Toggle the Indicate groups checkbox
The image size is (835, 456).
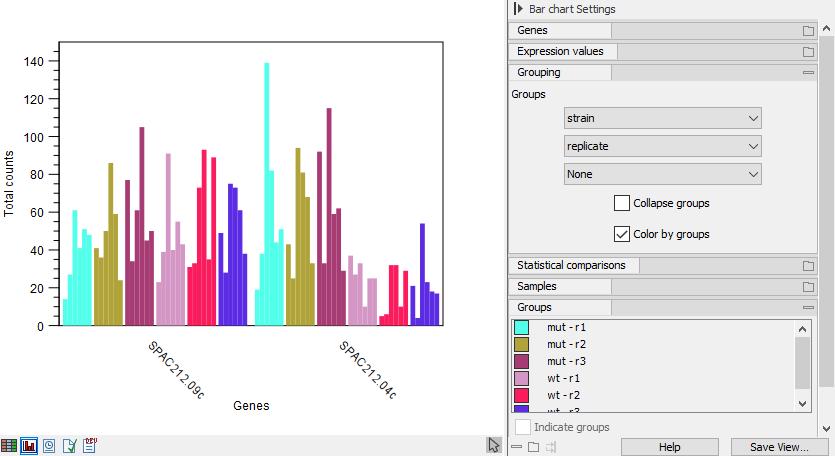[523, 427]
